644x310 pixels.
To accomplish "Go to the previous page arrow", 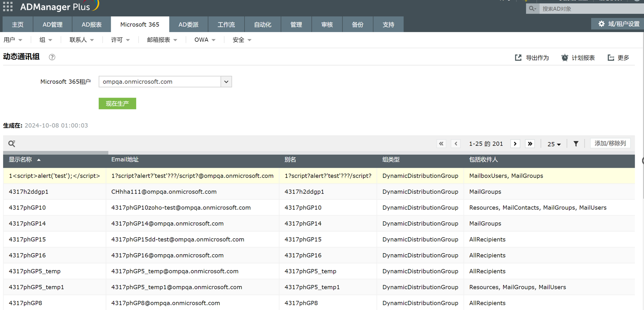I will [x=456, y=144].
